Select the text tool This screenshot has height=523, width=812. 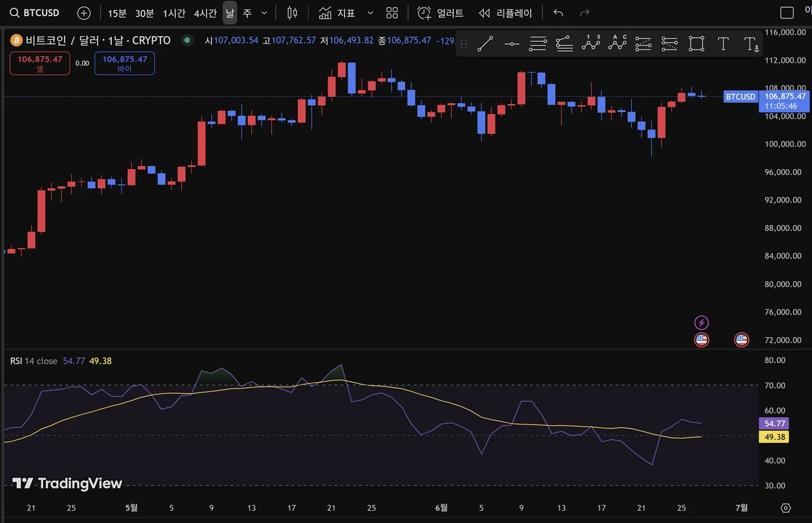pyautogui.click(x=723, y=44)
